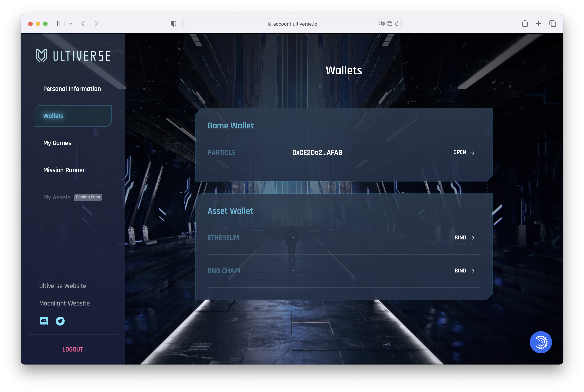
Task: Click LOGOUT at sidebar bottom
Action: [x=73, y=349]
